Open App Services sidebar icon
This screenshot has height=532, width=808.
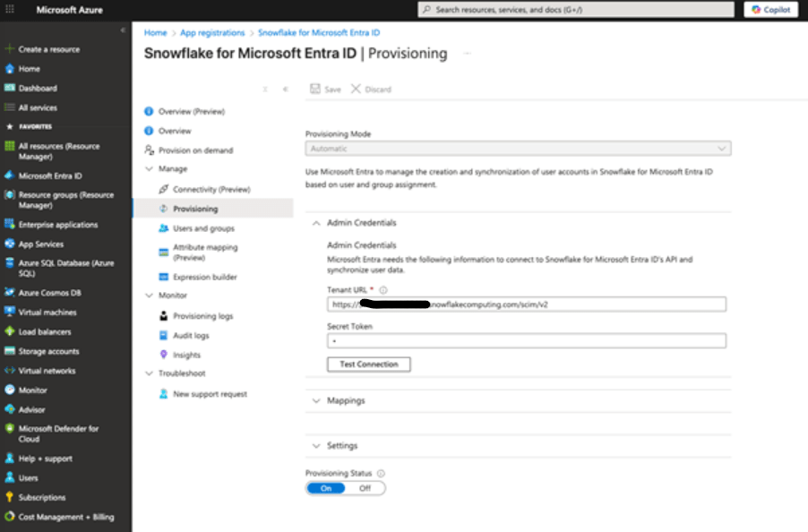[x=9, y=245]
